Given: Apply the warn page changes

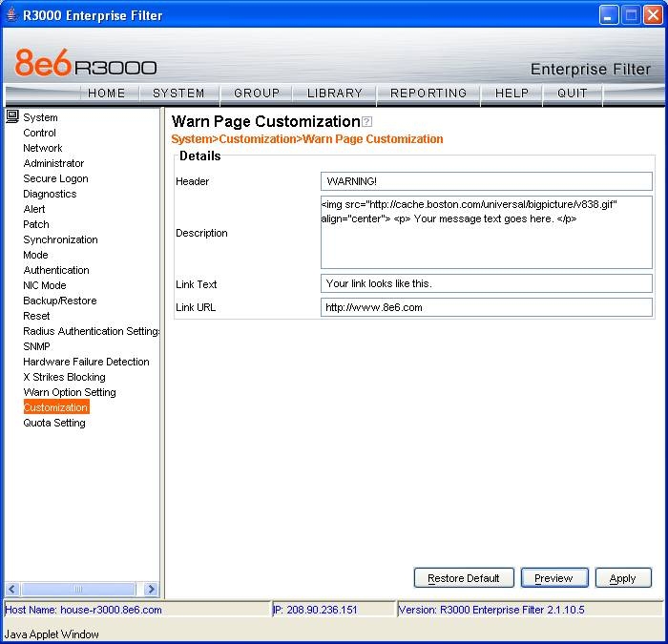Looking at the screenshot, I should pos(622,578).
